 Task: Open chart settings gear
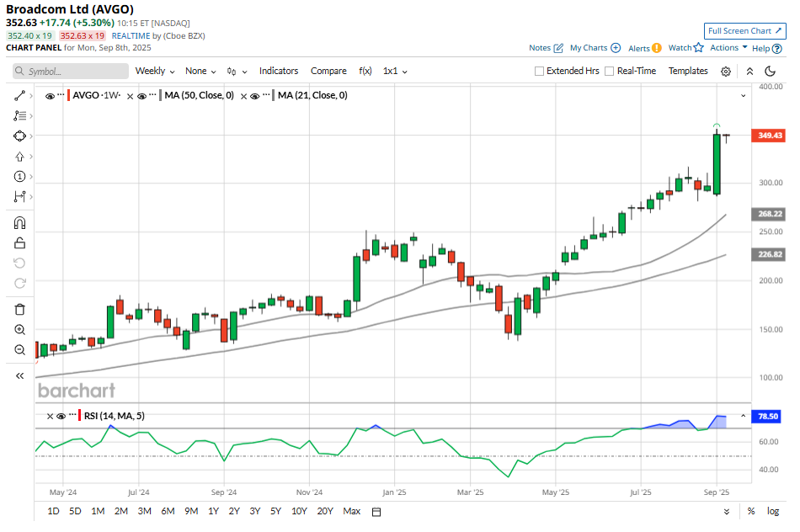(x=726, y=72)
